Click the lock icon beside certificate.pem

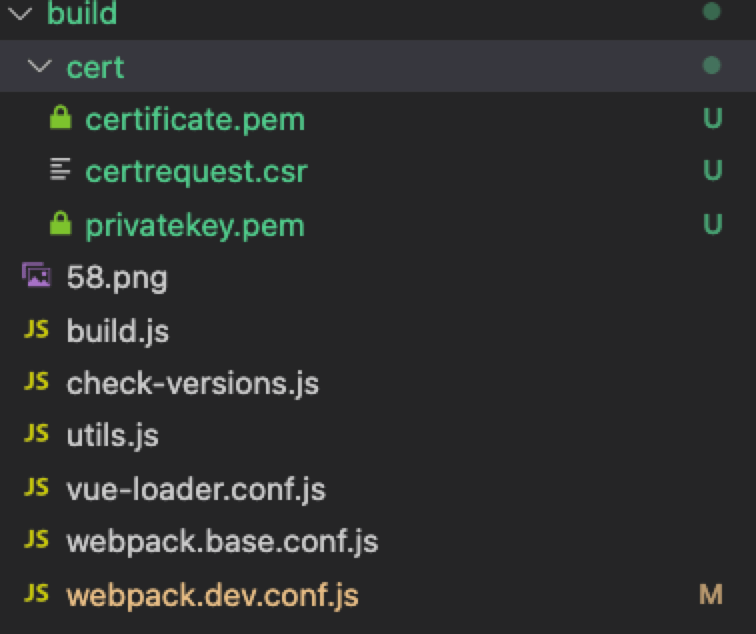click(61, 117)
